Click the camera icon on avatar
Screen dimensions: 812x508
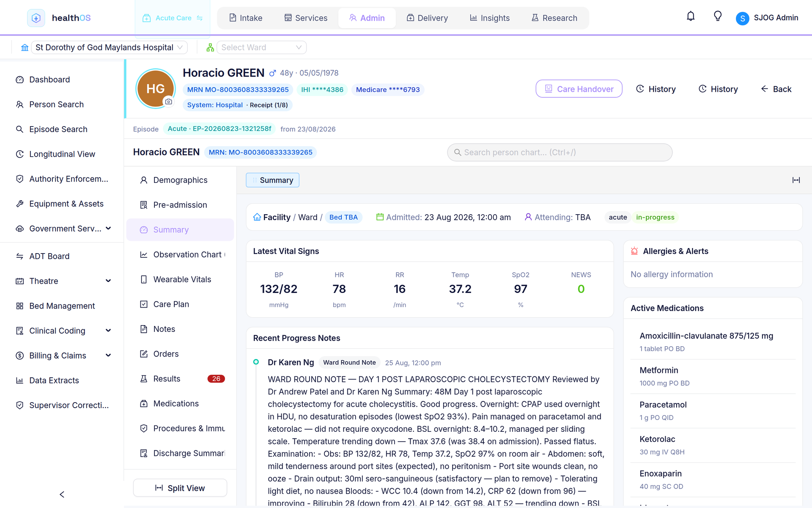pos(168,102)
